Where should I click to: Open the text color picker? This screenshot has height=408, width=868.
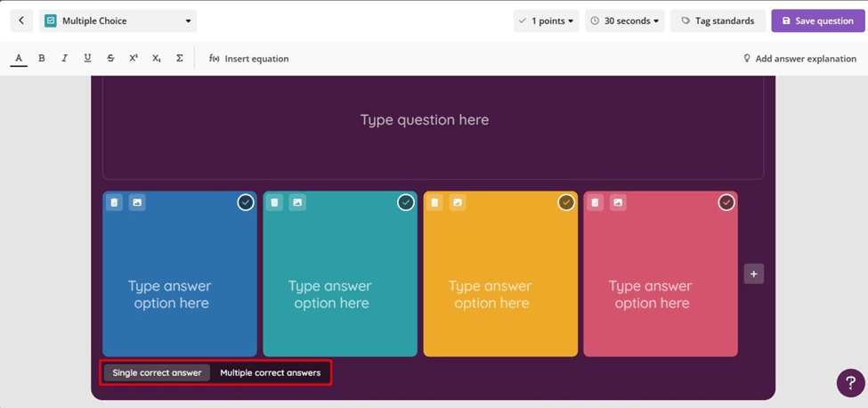point(19,59)
